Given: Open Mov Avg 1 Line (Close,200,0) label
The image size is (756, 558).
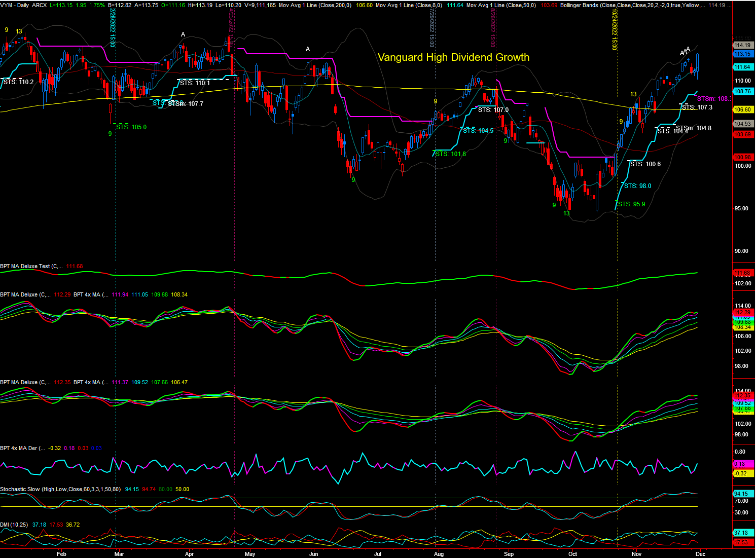Looking at the screenshot, I should (x=315, y=5).
